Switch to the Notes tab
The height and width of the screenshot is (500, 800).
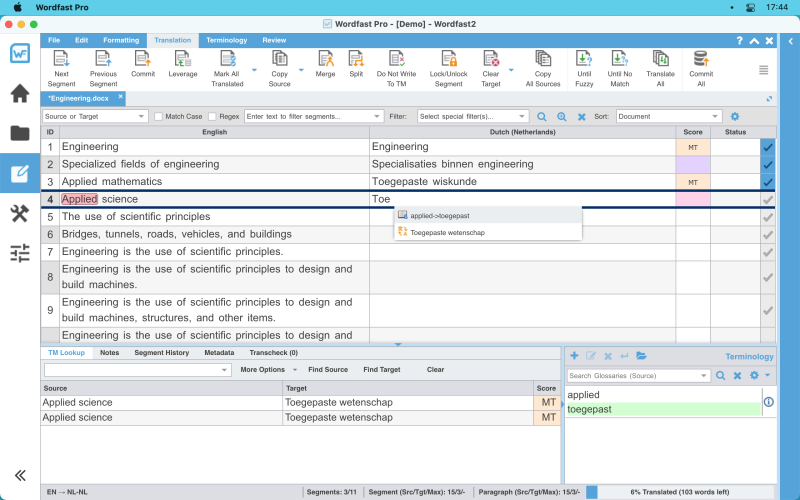pyautogui.click(x=109, y=353)
